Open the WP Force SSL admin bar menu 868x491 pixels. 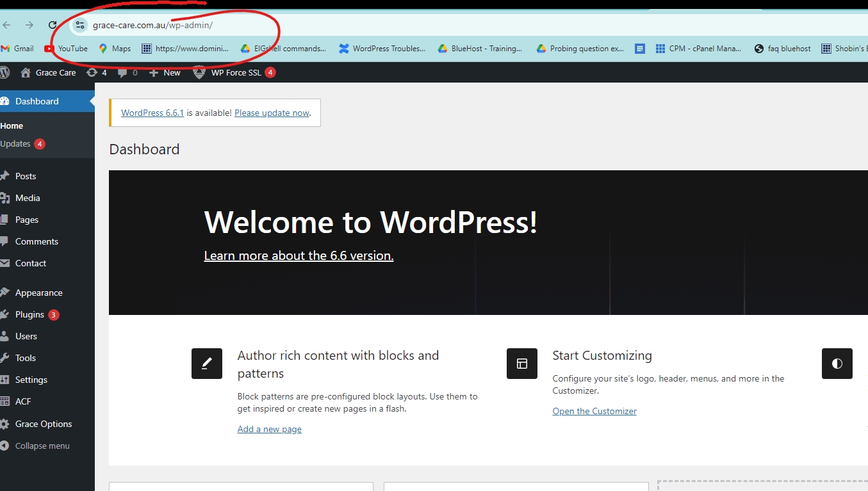pos(234,72)
